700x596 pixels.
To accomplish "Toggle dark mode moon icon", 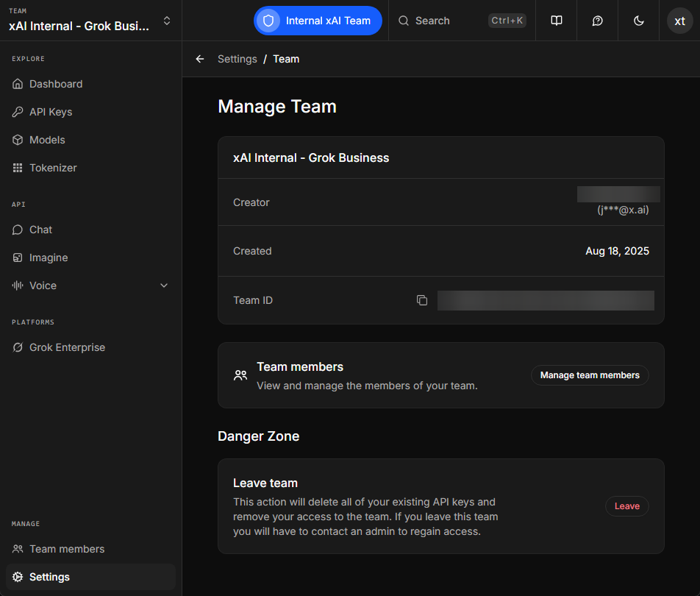I will tap(639, 21).
